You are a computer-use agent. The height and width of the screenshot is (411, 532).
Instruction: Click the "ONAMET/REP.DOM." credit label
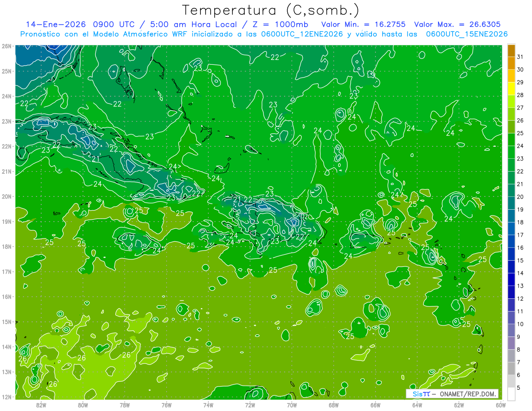coord(468,394)
